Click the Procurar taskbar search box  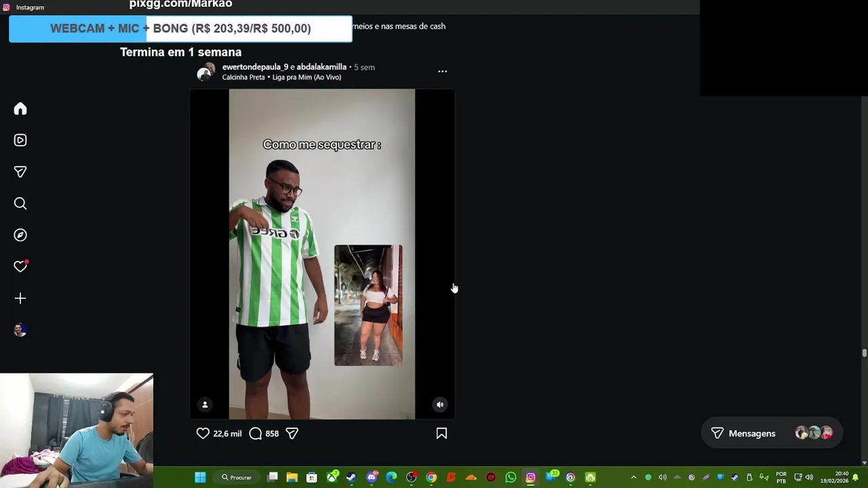pos(237,477)
